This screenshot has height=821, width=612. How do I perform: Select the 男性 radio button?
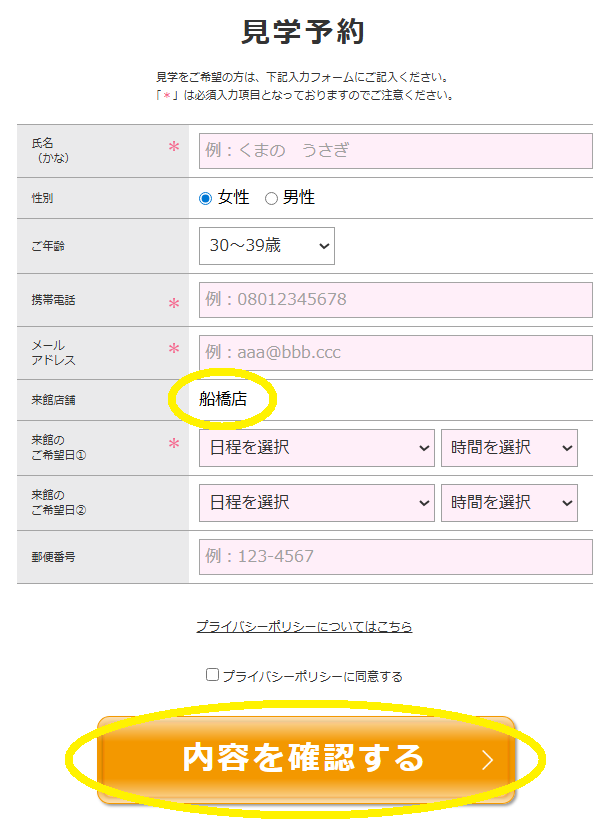[x=271, y=198]
